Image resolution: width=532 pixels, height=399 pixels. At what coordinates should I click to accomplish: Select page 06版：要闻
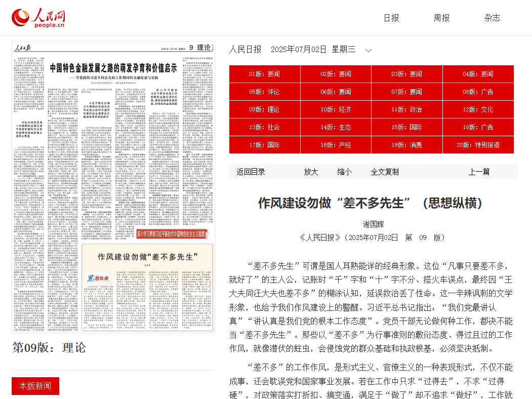(336, 92)
